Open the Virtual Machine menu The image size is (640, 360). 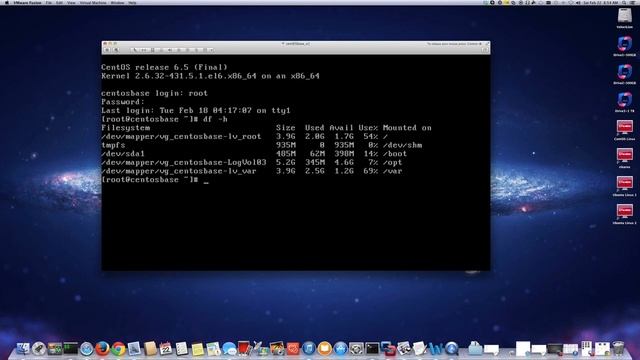93,2
